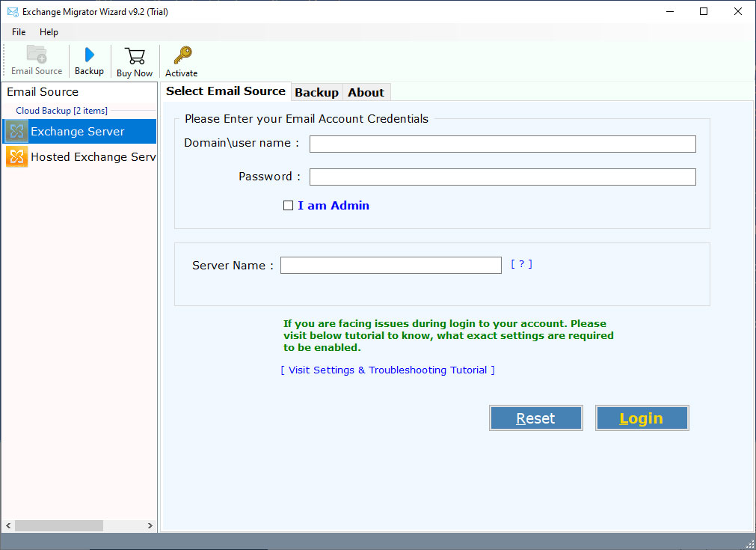Click the Activate key icon
This screenshot has height=550, width=756.
coord(182,55)
